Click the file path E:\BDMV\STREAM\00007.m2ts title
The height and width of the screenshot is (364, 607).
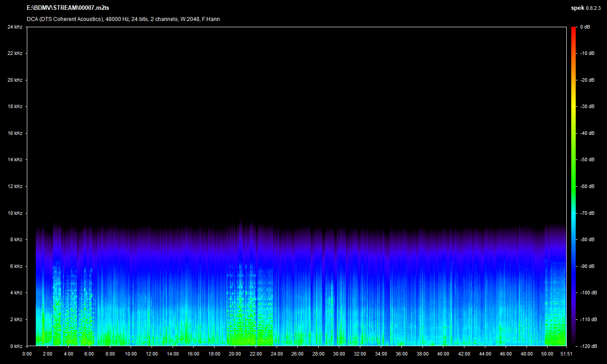68,8
